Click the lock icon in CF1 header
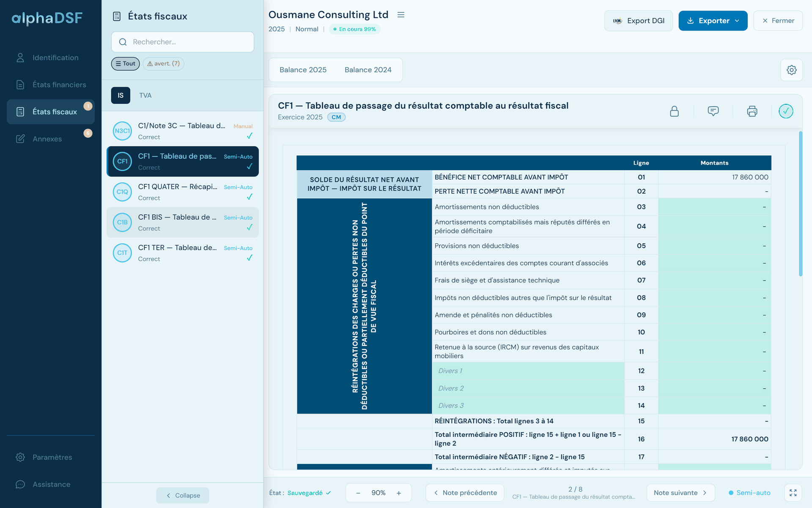 coord(674,111)
